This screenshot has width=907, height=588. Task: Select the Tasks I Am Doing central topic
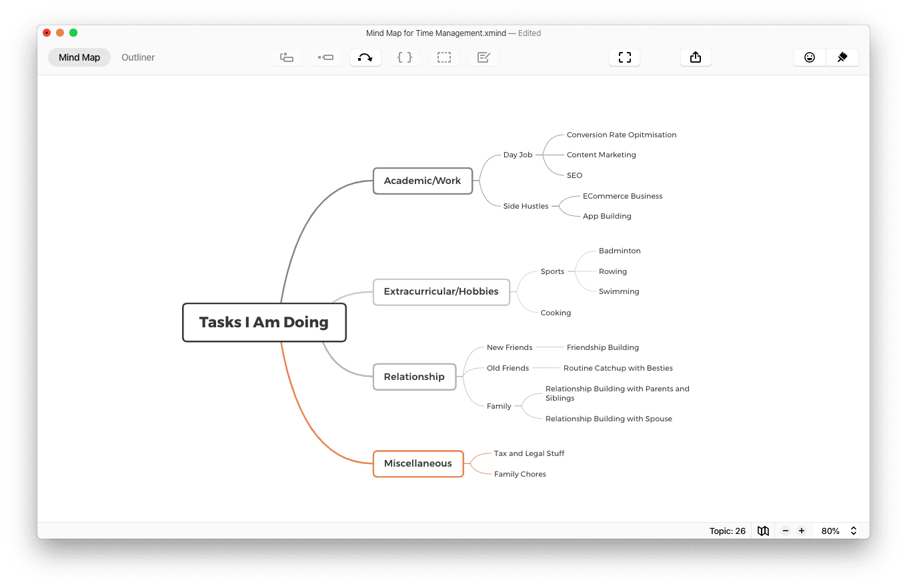264,323
